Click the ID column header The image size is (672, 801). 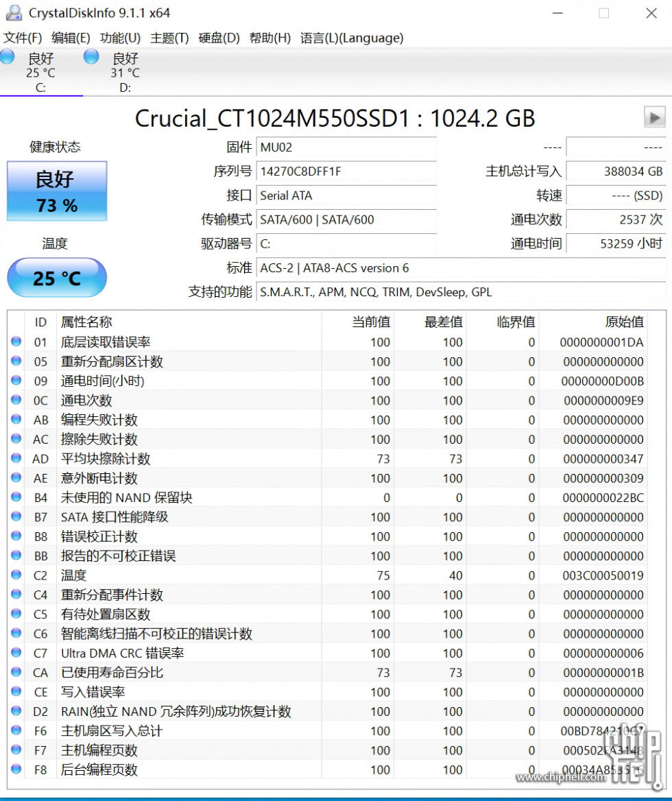[x=40, y=322]
